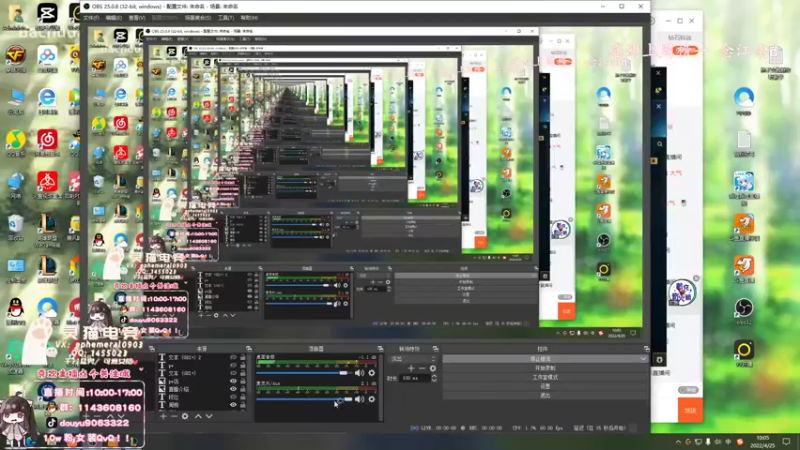The height and width of the screenshot is (450, 800).
Task: Mute the desktop audio speaker icon in mixer
Action: (x=360, y=373)
